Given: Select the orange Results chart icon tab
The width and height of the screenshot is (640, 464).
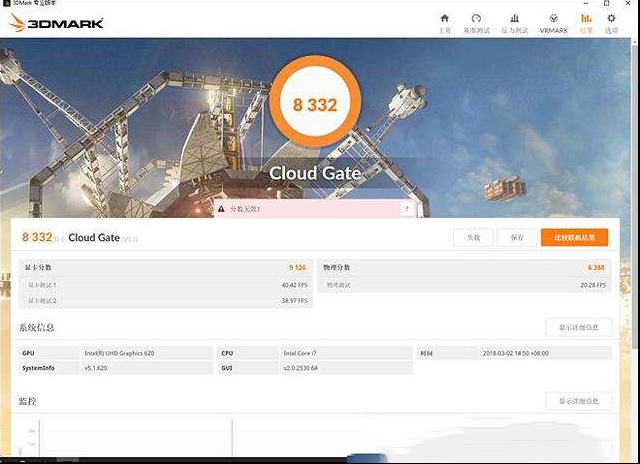Looking at the screenshot, I should pos(586,24).
